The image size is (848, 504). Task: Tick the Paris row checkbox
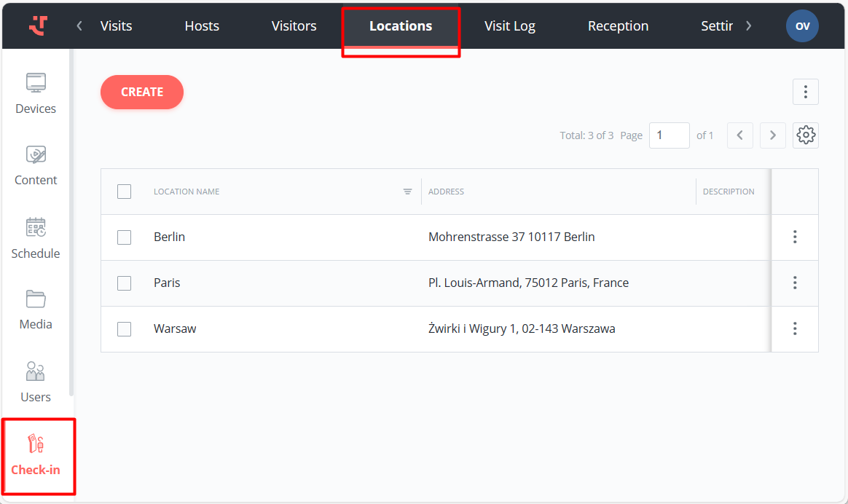coord(125,283)
